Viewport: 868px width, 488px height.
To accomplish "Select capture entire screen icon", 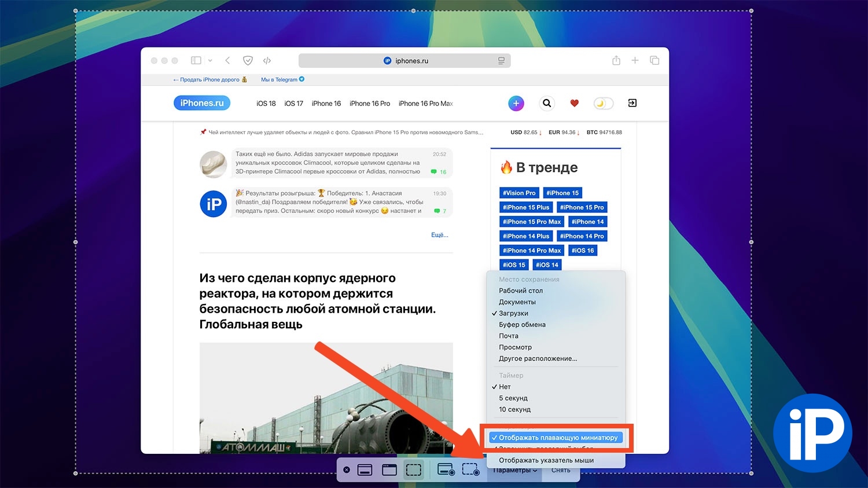I will pyautogui.click(x=365, y=469).
